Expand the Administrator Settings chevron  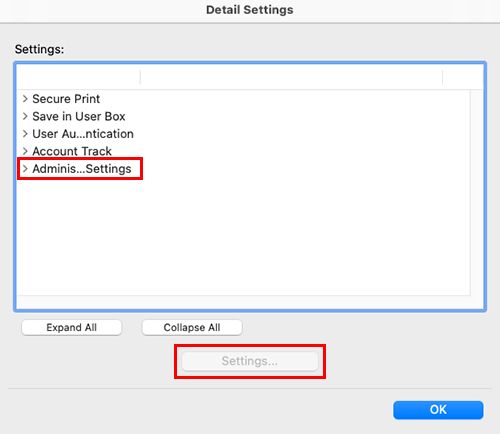point(25,169)
